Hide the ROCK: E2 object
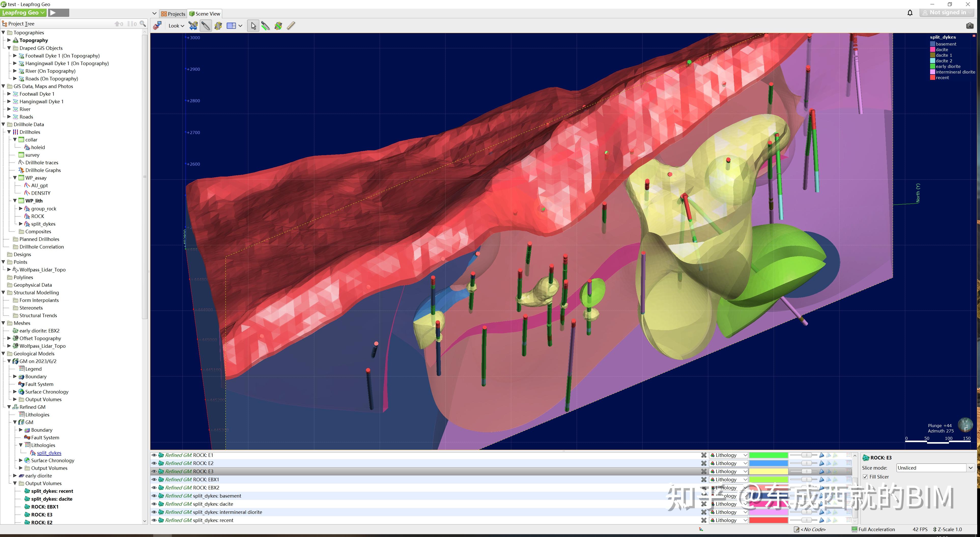 tap(154, 463)
